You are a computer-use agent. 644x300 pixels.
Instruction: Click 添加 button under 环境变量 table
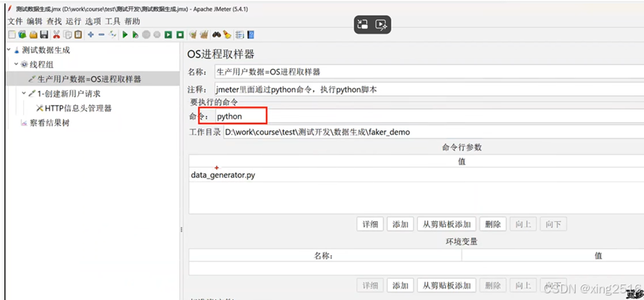pyautogui.click(x=401, y=285)
